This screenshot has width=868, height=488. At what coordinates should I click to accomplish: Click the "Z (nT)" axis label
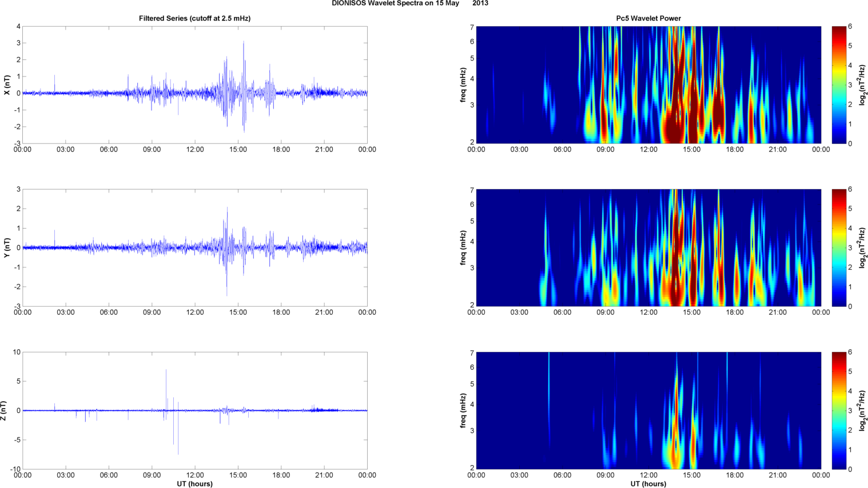3,411
